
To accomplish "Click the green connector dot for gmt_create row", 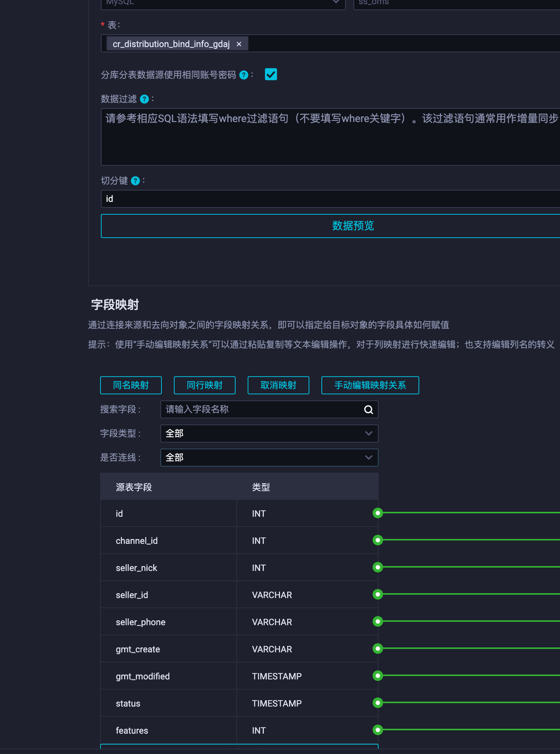I will (x=378, y=649).
